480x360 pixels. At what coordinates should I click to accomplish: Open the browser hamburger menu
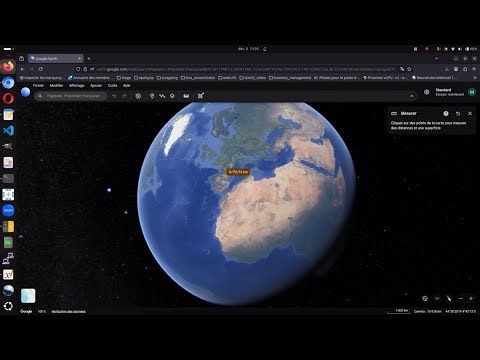coord(474,69)
